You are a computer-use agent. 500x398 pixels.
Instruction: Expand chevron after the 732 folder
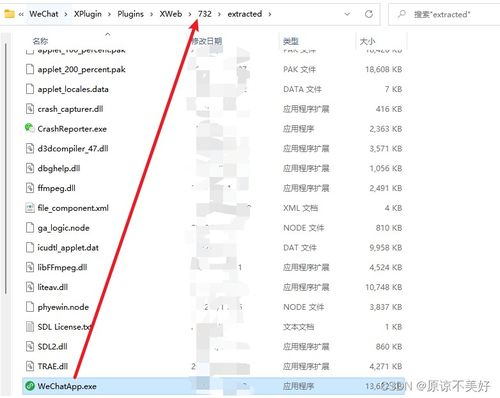[219, 14]
